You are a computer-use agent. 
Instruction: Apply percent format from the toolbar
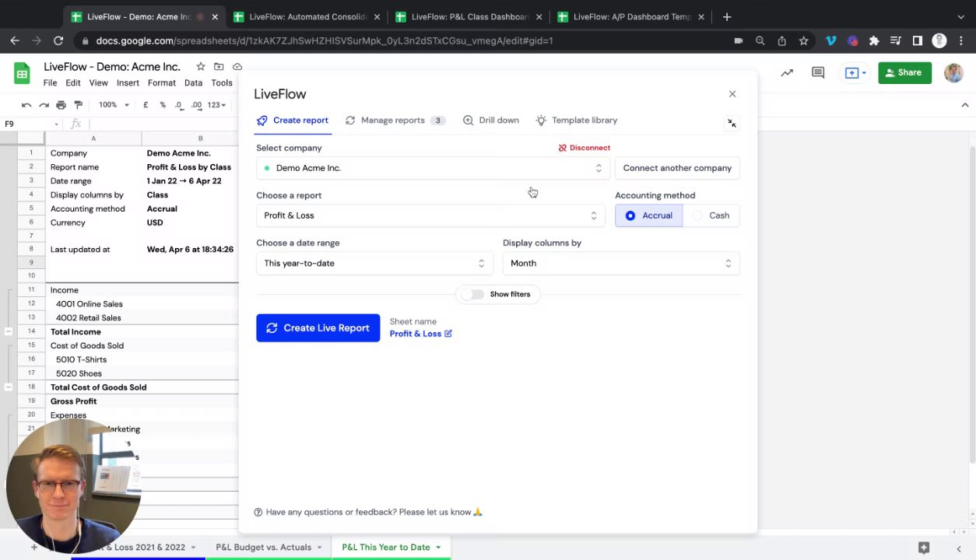pos(163,105)
